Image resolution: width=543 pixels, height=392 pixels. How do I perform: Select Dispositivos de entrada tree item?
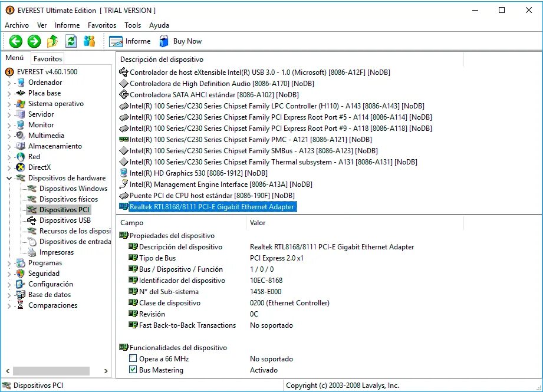75,242
